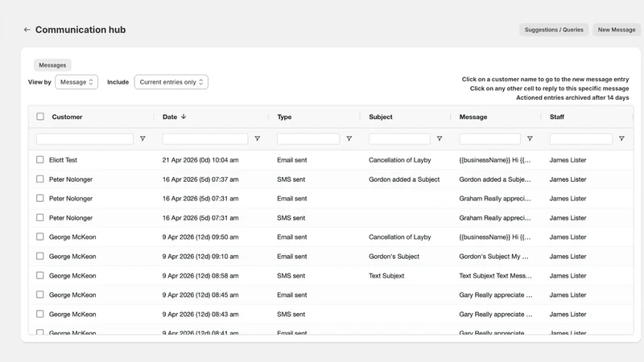Click Cancellation of Layby in Eliott Test row
The width and height of the screenshot is (644, 362).
[x=399, y=160]
